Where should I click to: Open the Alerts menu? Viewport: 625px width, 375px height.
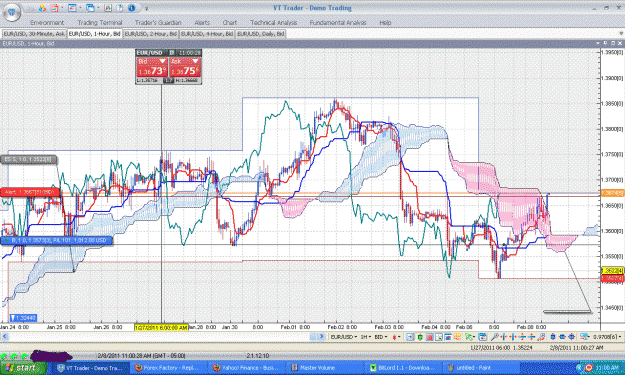tap(202, 23)
